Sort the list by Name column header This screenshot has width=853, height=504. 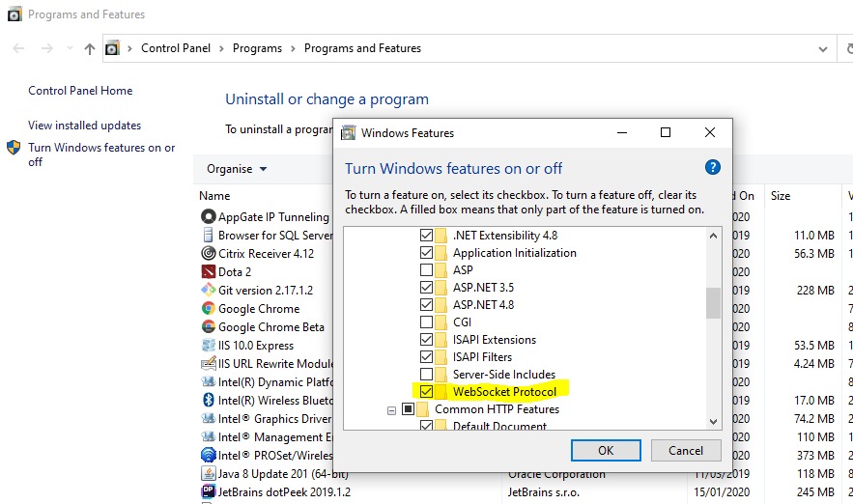click(214, 196)
